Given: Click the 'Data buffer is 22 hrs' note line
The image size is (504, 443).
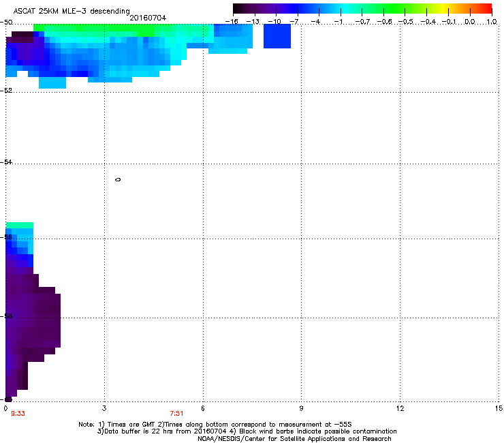Looking at the screenshot, I should click(247, 431).
